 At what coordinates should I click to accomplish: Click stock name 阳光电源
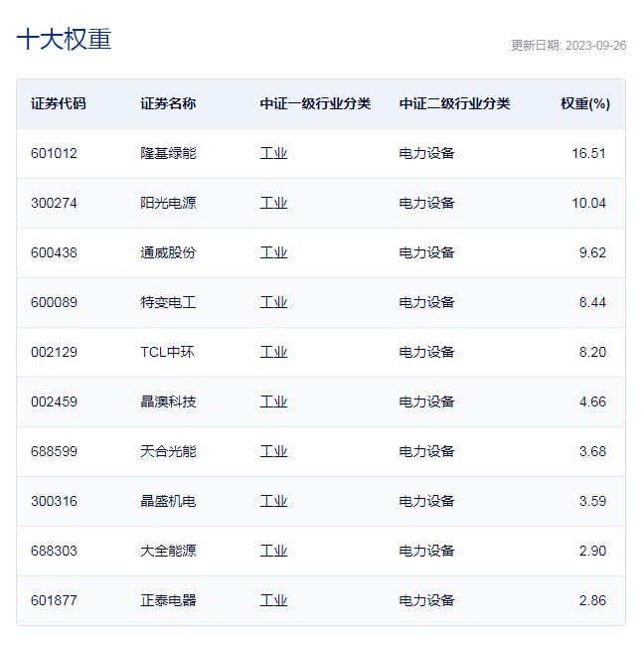point(168,203)
